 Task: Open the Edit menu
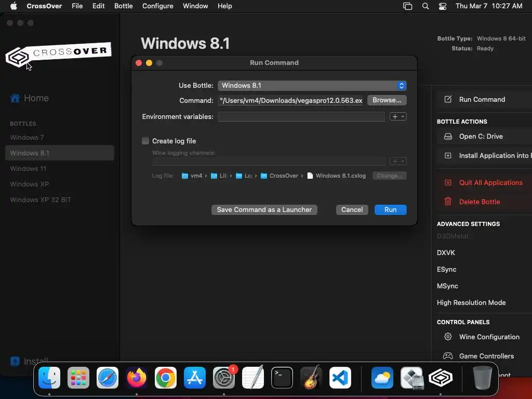click(x=98, y=6)
